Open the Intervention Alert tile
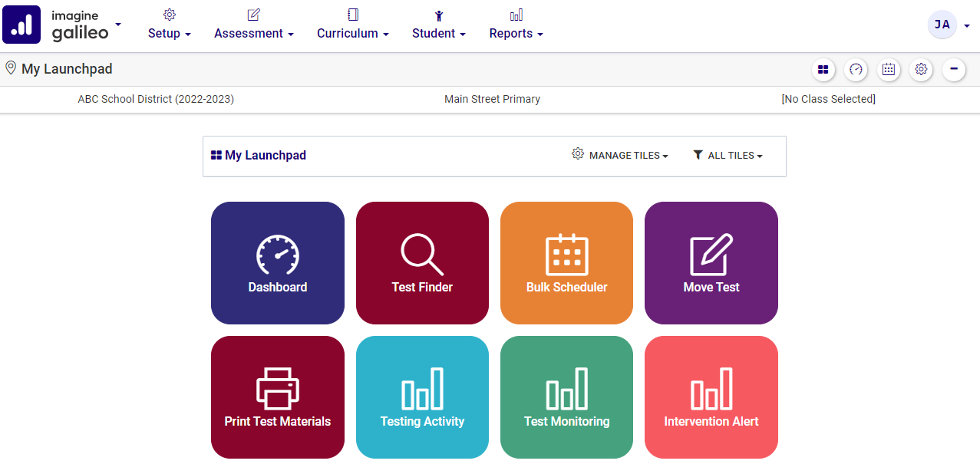 click(x=711, y=397)
